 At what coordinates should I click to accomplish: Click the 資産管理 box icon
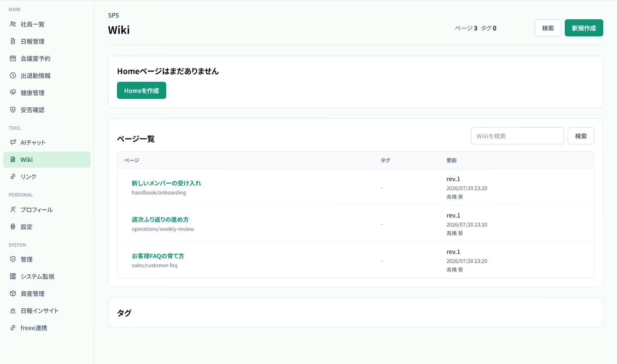pos(13,293)
